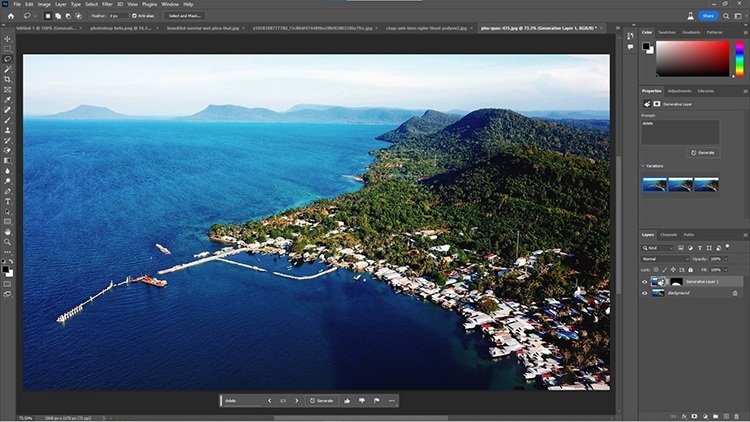
Task: Open the Normal blend mode dropdown
Action: pyautogui.click(x=665, y=259)
